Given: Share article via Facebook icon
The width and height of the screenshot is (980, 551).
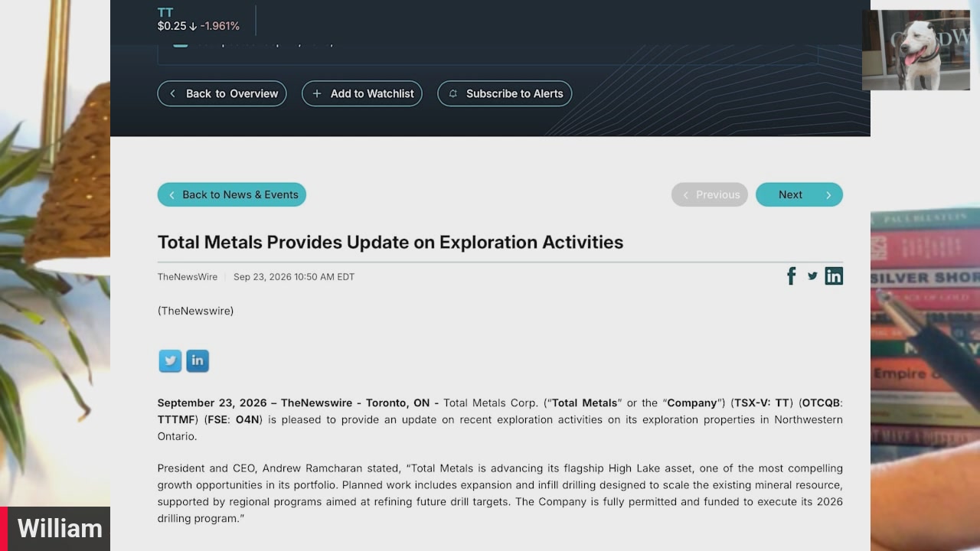Looking at the screenshot, I should (x=792, y=276).
